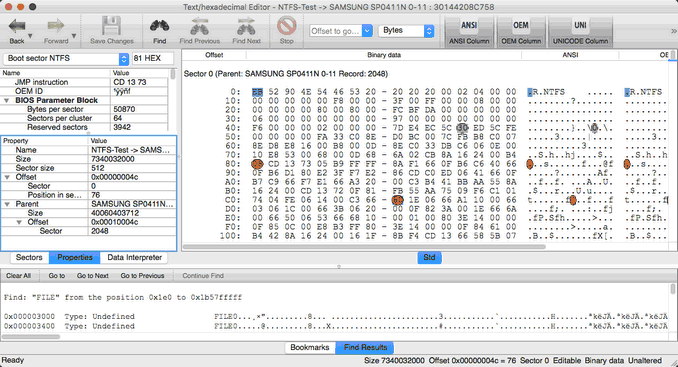Open the Offset to go combo box arrow
Viewport: 678px width, 367px height.
click(x=367, y=31)
